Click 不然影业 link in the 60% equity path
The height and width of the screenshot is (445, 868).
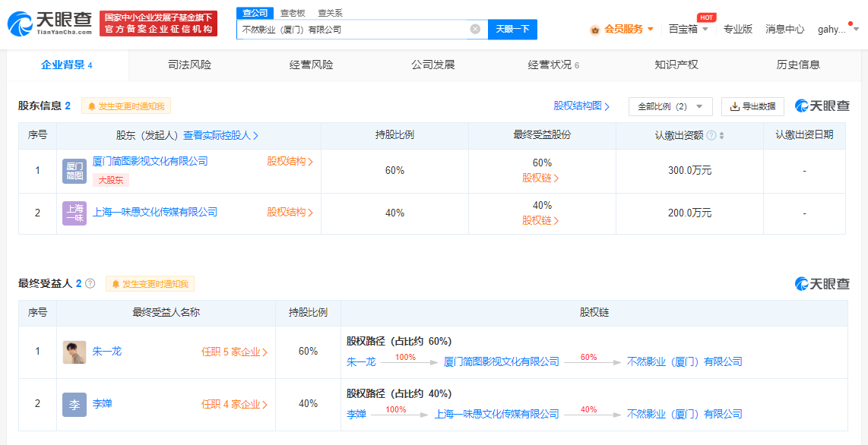[x=684, y=361]
